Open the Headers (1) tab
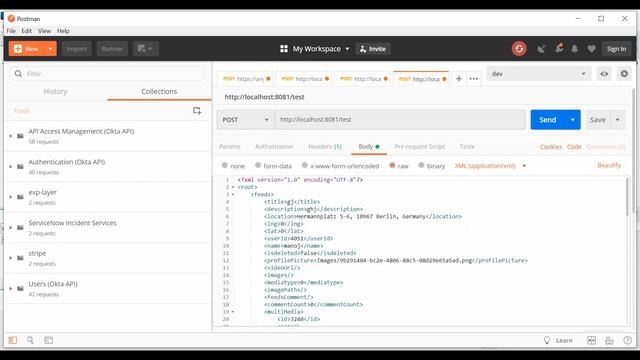 [x=325, y=147]
